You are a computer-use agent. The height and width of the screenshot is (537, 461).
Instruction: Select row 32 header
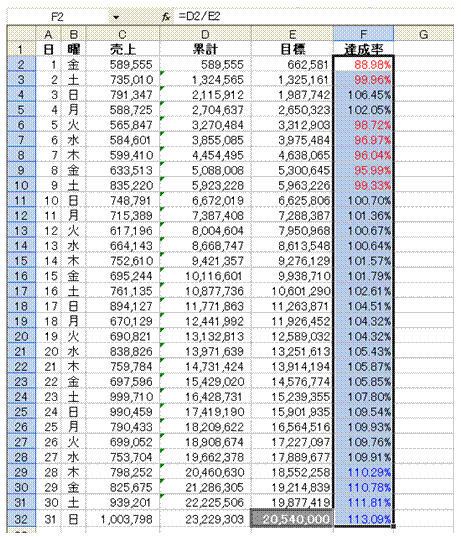(x=21, y=519)
